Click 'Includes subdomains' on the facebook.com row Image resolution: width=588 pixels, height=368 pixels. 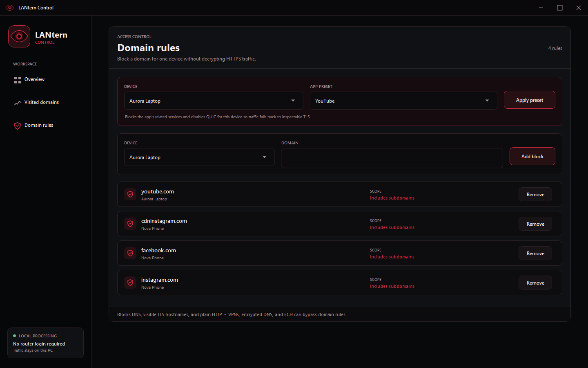coord(392,257)
